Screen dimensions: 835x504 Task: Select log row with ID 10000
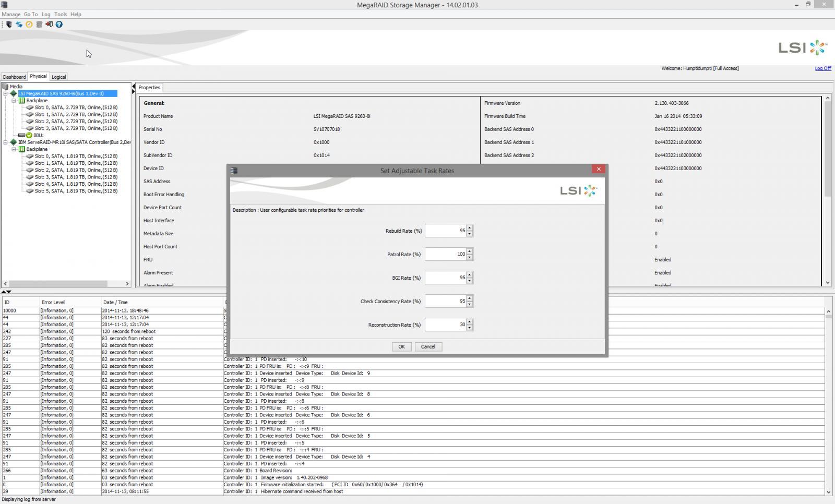tap(412, 310)
